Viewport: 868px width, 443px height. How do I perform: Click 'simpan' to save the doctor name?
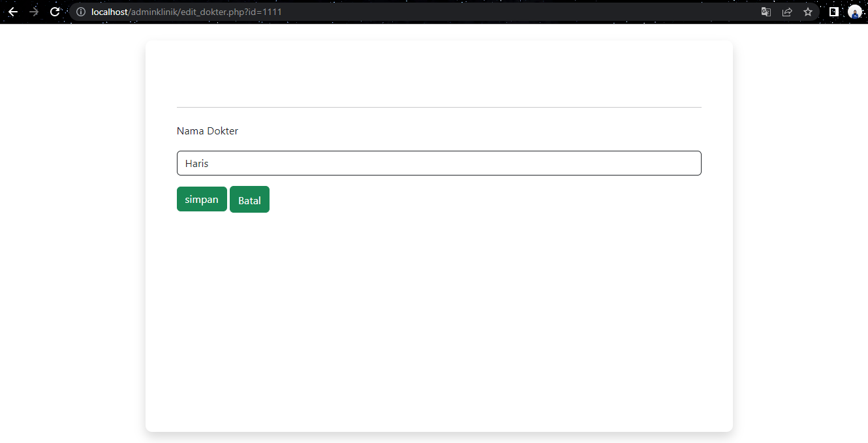click(x=202, y=199)
